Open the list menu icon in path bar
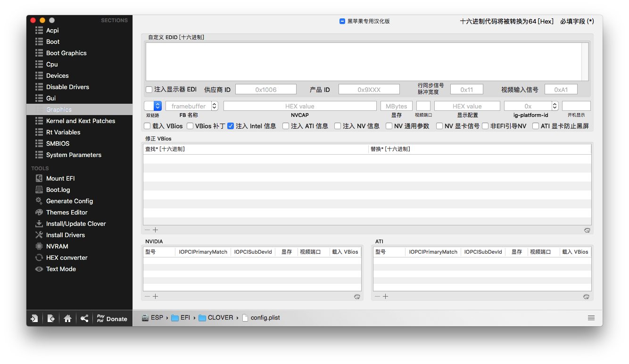The image size is (629, 364). click(x=591, y=318)
